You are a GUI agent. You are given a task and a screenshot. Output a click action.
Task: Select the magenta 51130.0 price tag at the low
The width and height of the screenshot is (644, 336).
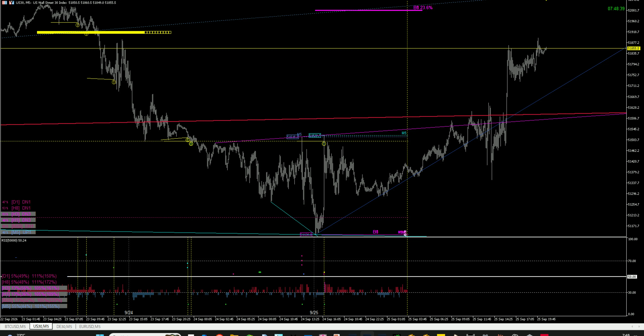coord(306,235)
